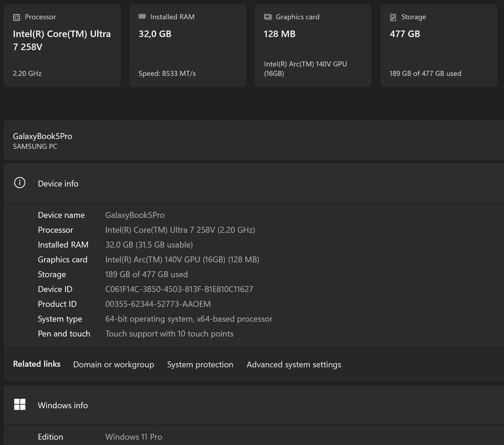Open the Graphics card 128 MB card
Viewport: 504px width, 445px height.
click(313, 45)
